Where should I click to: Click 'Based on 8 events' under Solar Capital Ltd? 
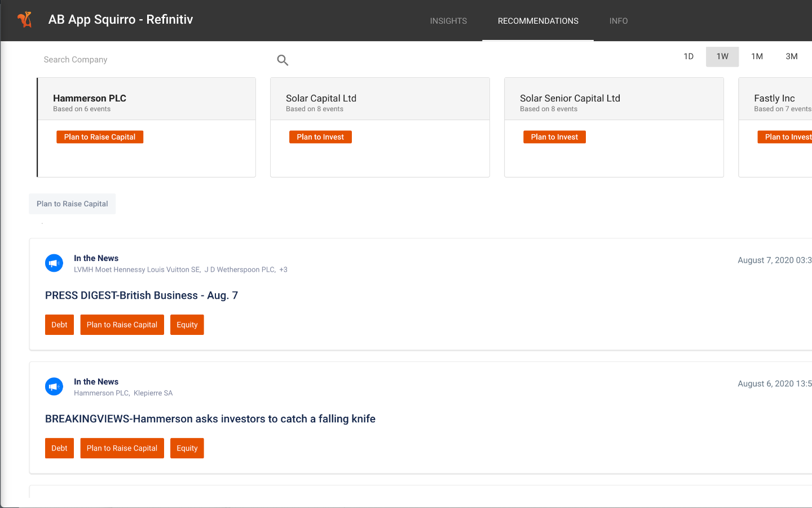click(315, 109)
